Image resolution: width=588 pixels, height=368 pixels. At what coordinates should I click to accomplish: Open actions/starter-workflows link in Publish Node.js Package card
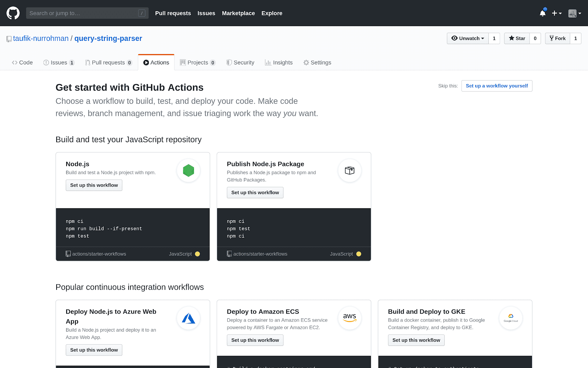(260, 254)
